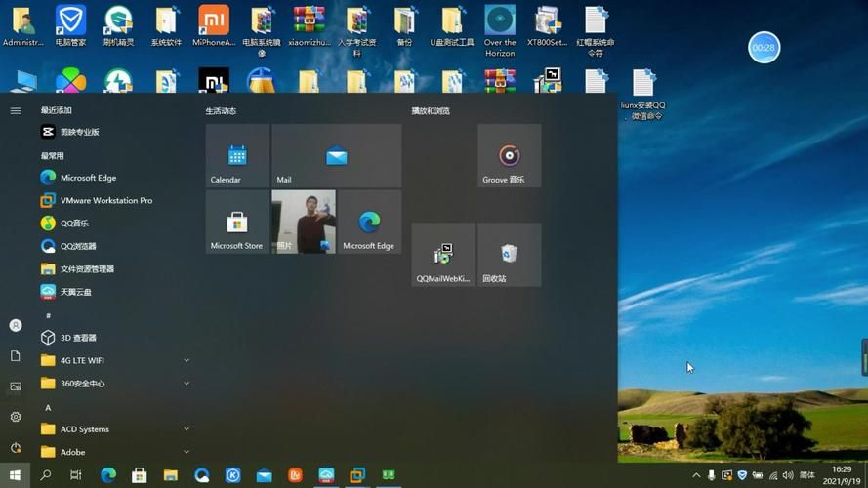868x488 pixels.
Task: Open the Calendar tile
Action: click(x=237, y=156)
